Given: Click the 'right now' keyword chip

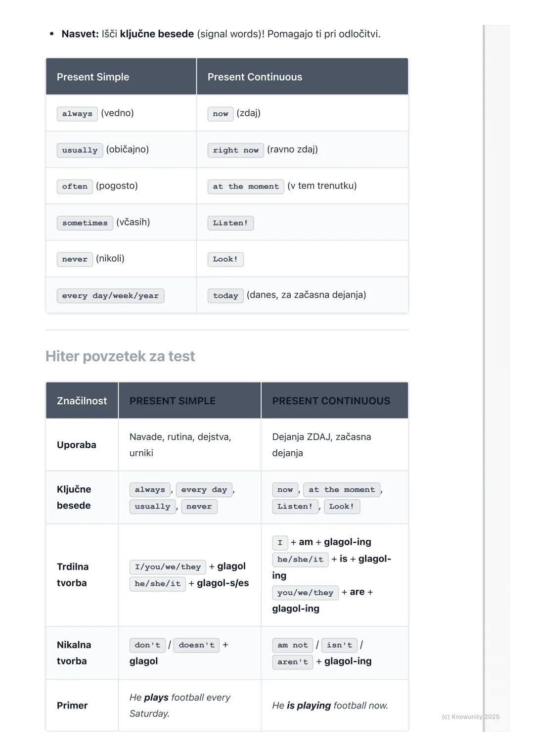Looking at the screenshot, I should (235, 150).
